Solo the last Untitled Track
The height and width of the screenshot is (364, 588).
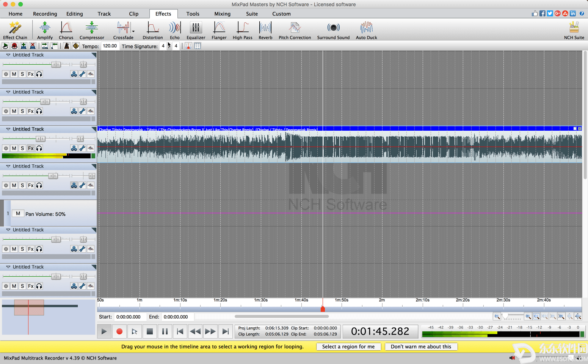(22, 286)
